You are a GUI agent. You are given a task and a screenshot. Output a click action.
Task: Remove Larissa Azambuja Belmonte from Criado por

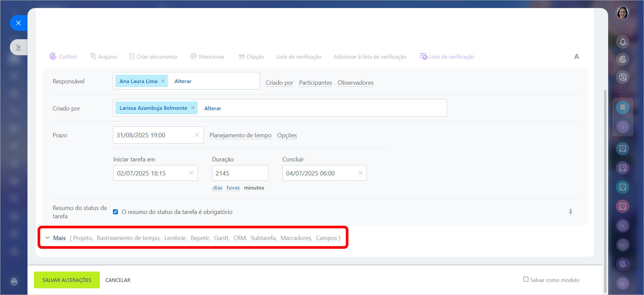(193, 108)
